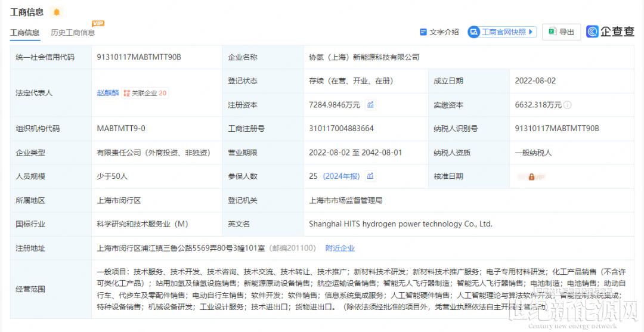Open the 附近企业 nearby companies link

[x=340, y=248]
